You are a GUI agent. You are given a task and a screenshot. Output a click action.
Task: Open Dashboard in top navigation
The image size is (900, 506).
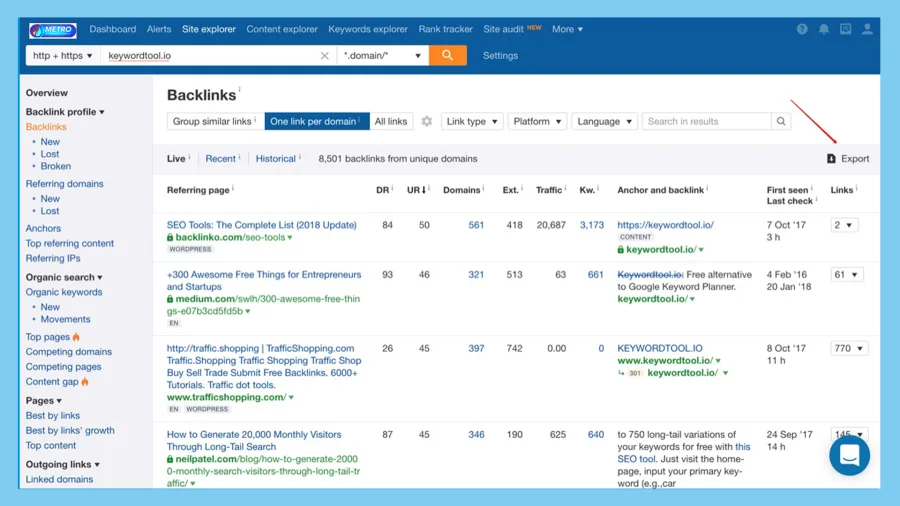[112, 29]
